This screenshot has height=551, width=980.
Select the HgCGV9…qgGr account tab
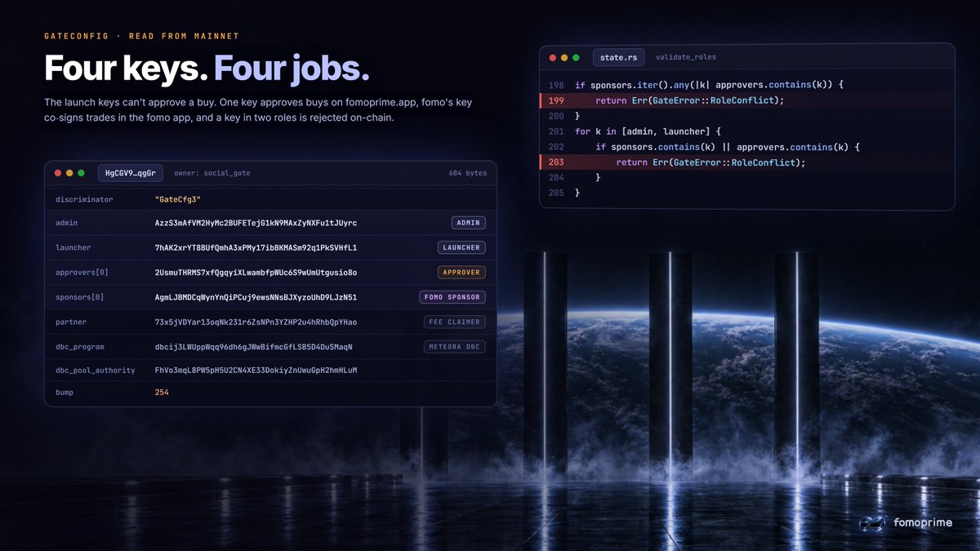tap(131, 173)
